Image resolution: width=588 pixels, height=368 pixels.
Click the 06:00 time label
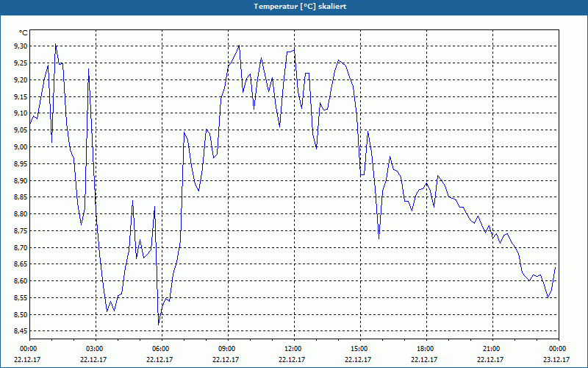(162, 349)
